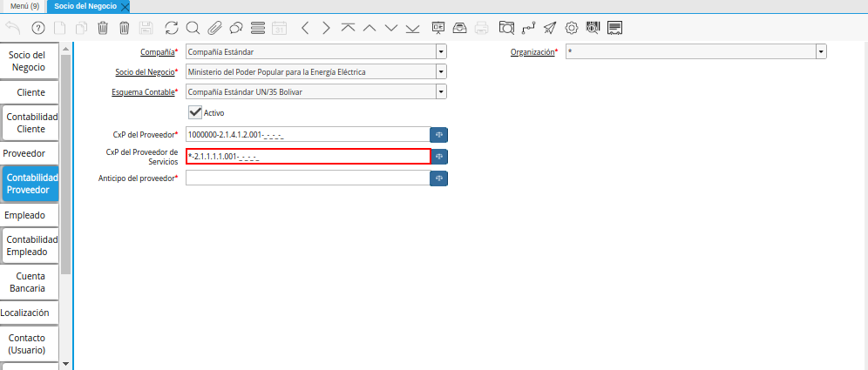The width and height of the screenshot is (868, 370).
Task: Click the Save floppy disk icon
Action: (x=146, y=28)
